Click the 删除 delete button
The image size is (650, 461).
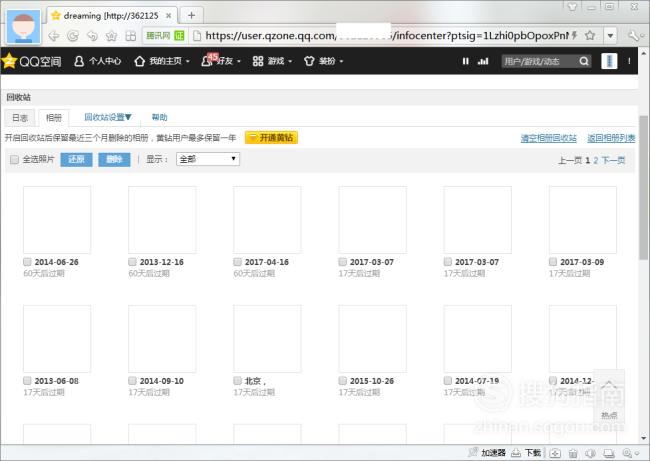click(114, 159)
